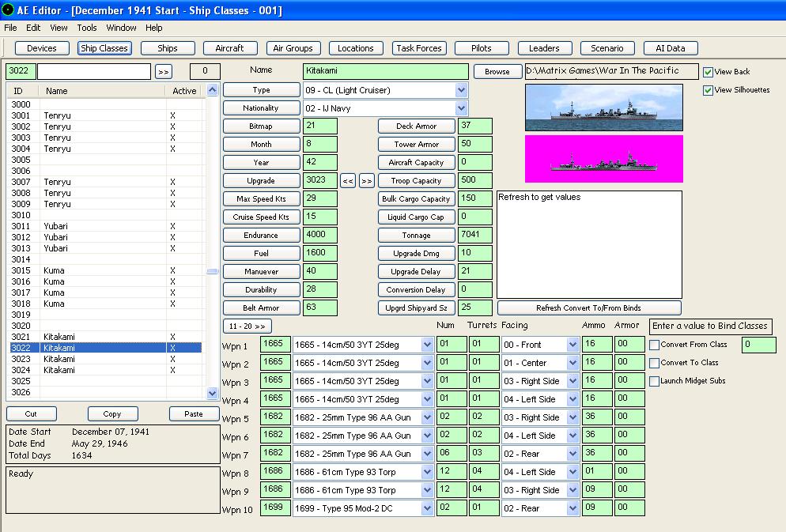Click the ship name field containing Kitakami

coord(385,71)
